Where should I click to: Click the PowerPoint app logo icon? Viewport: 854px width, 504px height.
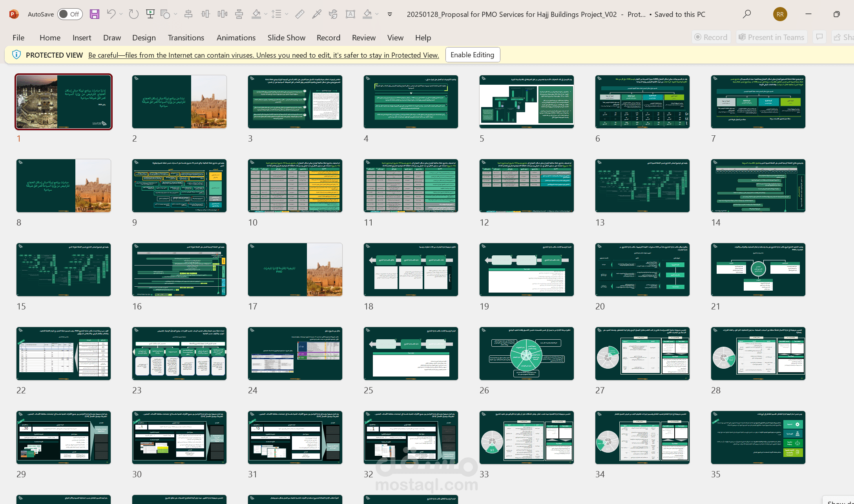pos(14,14)
